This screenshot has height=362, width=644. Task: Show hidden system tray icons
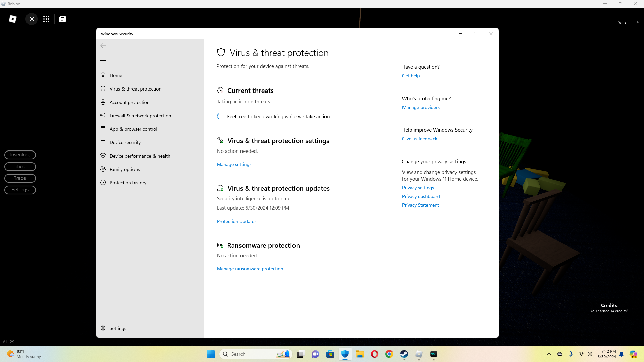point(549,354)
